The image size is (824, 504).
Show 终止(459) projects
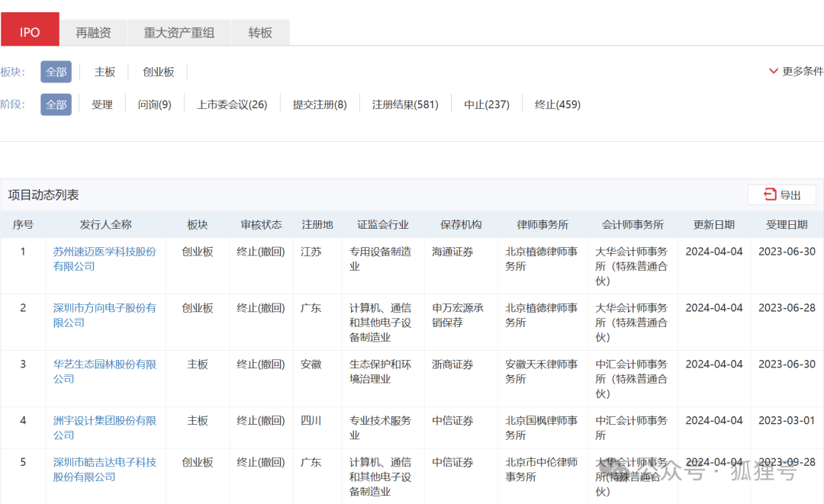558,104
